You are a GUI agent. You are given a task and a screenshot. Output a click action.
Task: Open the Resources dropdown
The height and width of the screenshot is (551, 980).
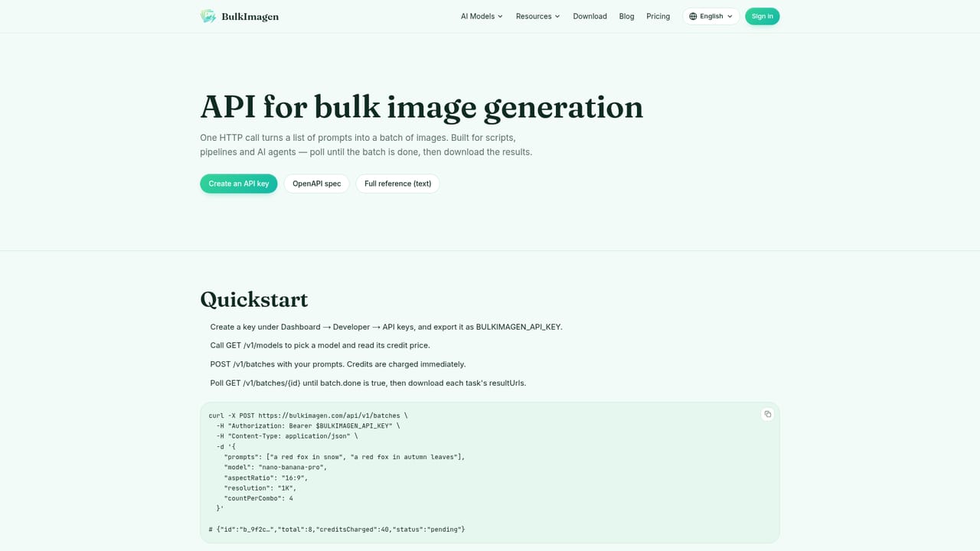click(538, 16)
